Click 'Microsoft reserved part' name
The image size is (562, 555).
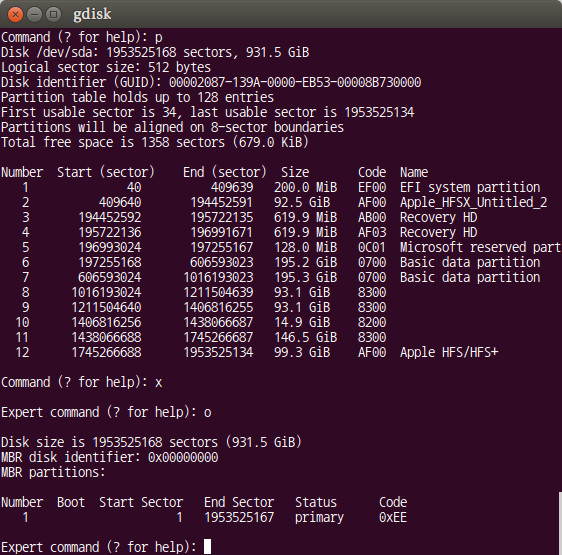click(480, 247)
